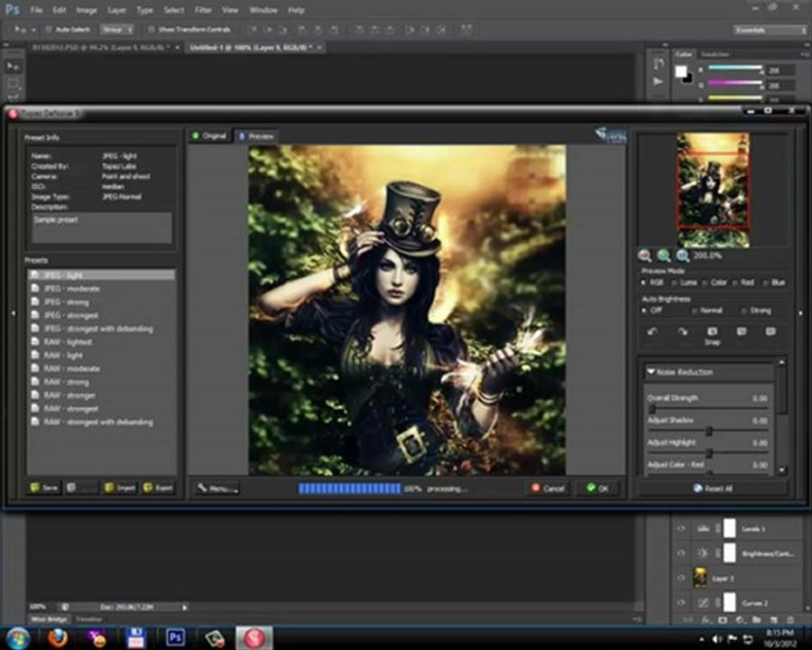Click the Curves 2 adjustment layer icon

click(x=703, y=603)
